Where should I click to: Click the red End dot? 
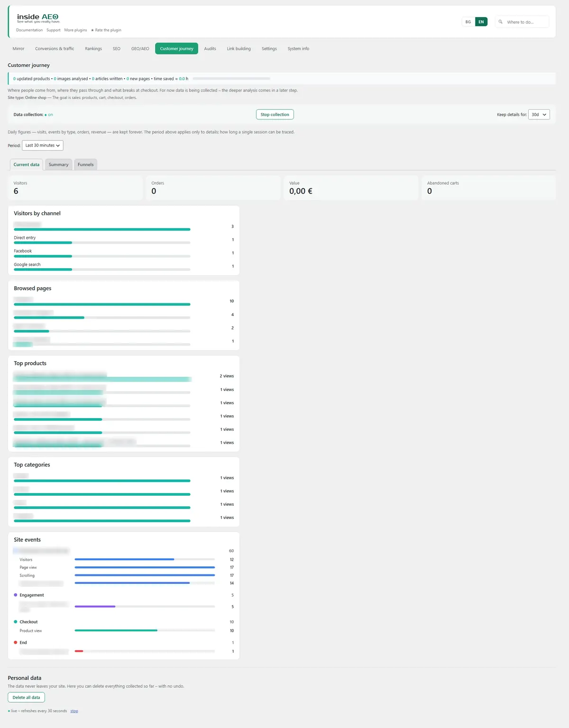(16, 643)
